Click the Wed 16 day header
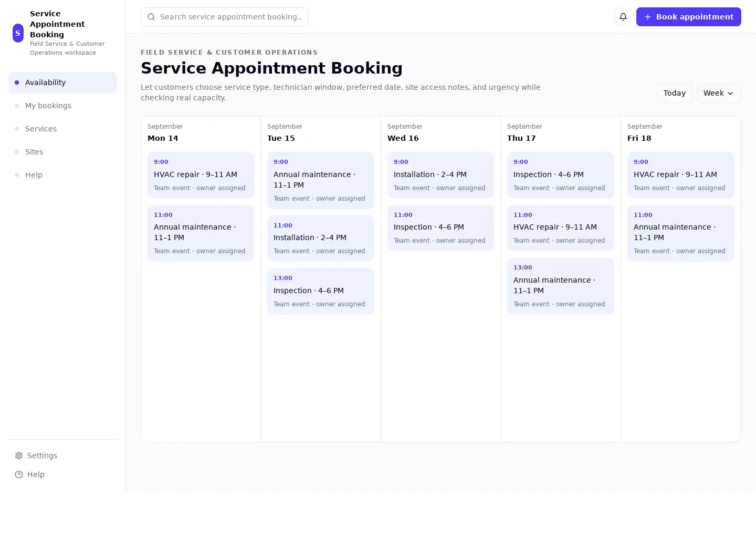Screen dimensions: 756x538 tap(403, 138)
